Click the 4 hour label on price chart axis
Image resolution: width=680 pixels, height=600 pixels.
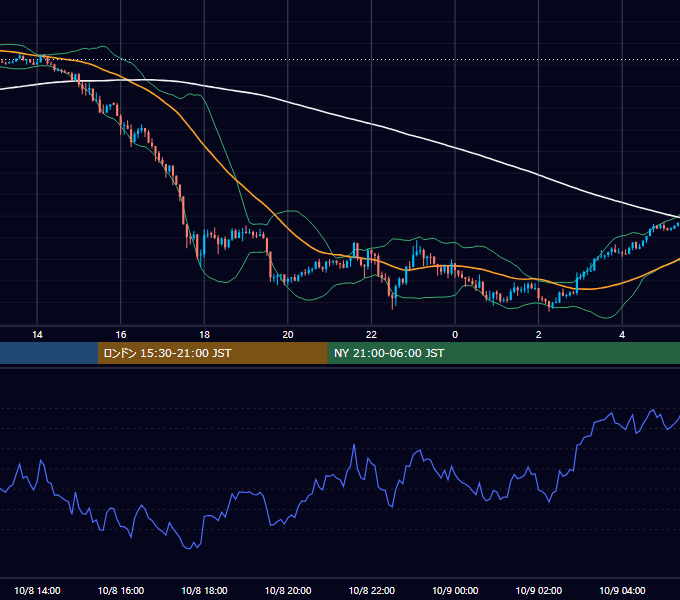[622, 335]
